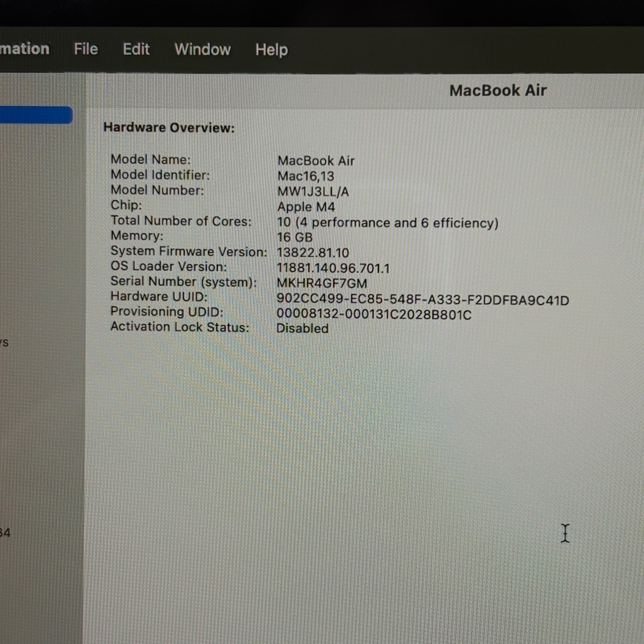644x644 pixels.
Task: Open the System Information app menu
Action: point(24,49)
